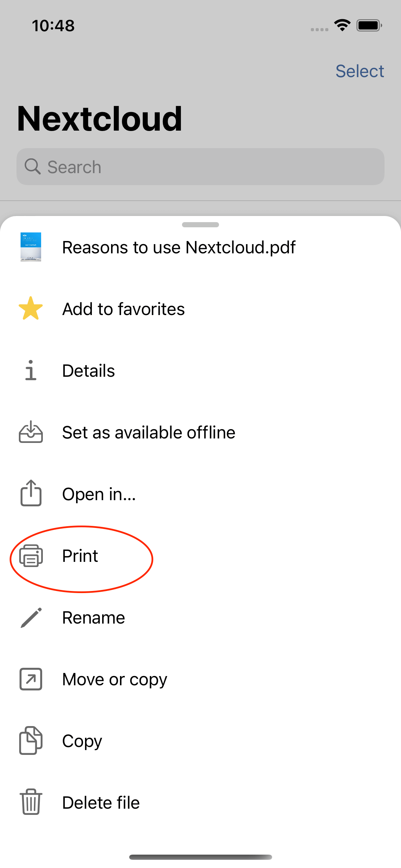Tap the yellow star favorites icon
Screen dimensions: 401x868
coord(31,309)
